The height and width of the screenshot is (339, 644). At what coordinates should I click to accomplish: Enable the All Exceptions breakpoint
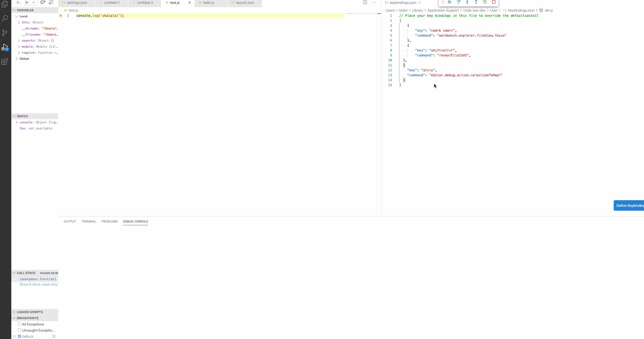click(x=19, y=324)
